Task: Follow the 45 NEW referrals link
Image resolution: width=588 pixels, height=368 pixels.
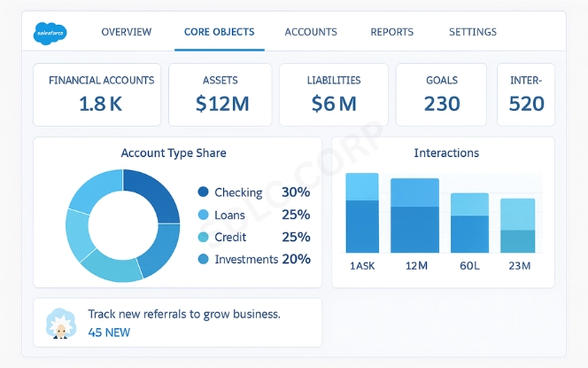Action: (x=108, y=333)
